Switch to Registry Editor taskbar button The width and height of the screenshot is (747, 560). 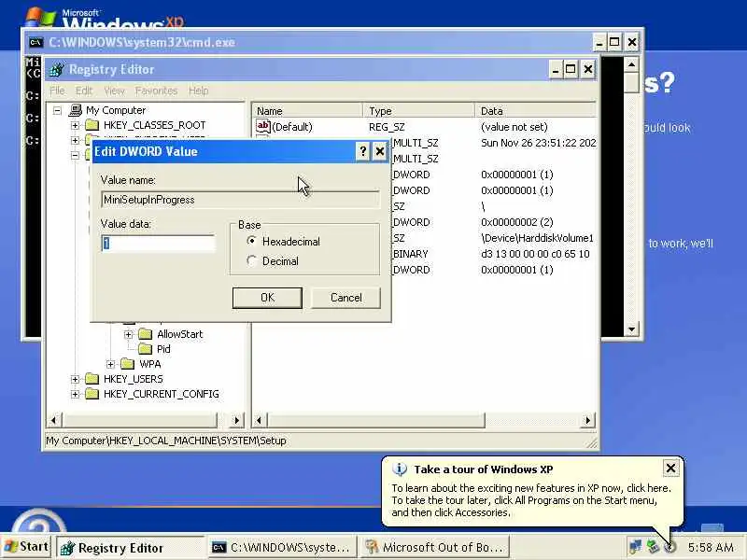point(130,548)
